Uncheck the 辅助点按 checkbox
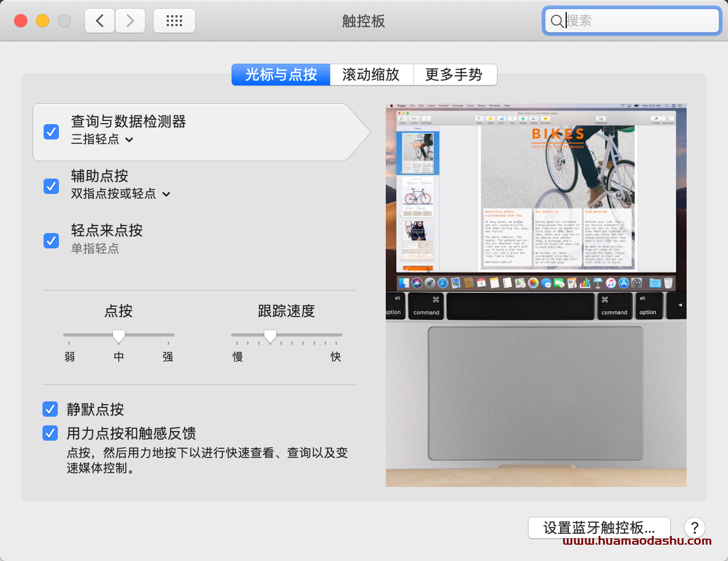The width and height of the screenshot is (728, 561). point(51,186)
